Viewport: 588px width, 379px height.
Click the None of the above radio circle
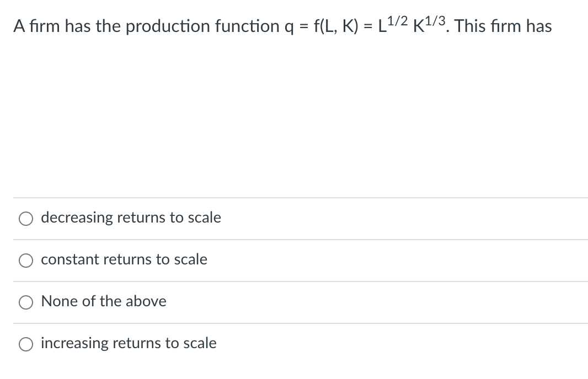pos(26,302)
